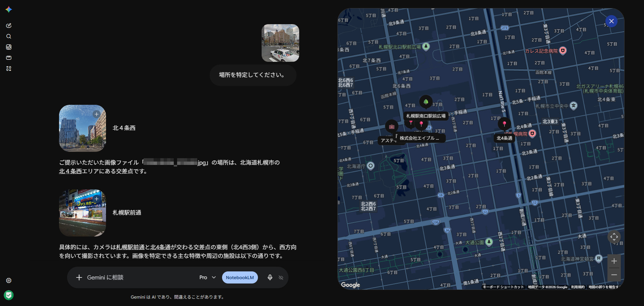Click the plus icon on 北4条西 thumbnail
644x306 pixels.
(97, 114)
